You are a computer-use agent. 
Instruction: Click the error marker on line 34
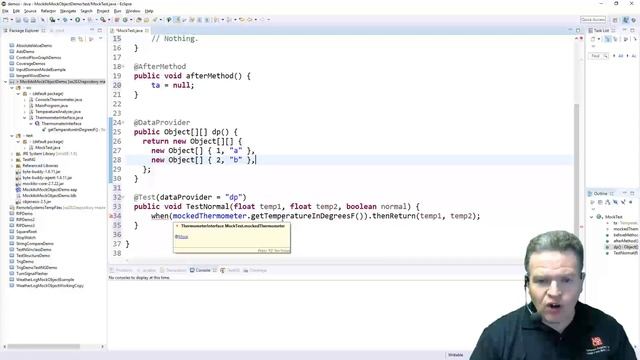coord(111,216)
